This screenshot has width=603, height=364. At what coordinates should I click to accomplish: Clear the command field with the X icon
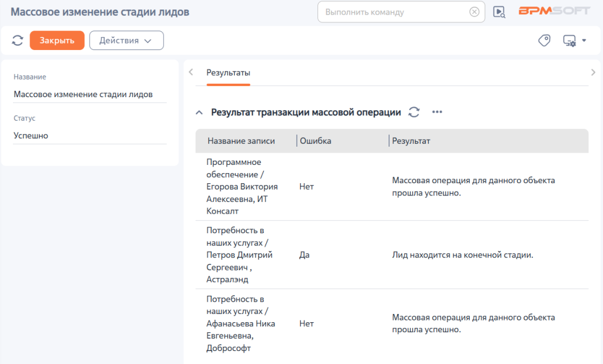(x=474, y=12)
